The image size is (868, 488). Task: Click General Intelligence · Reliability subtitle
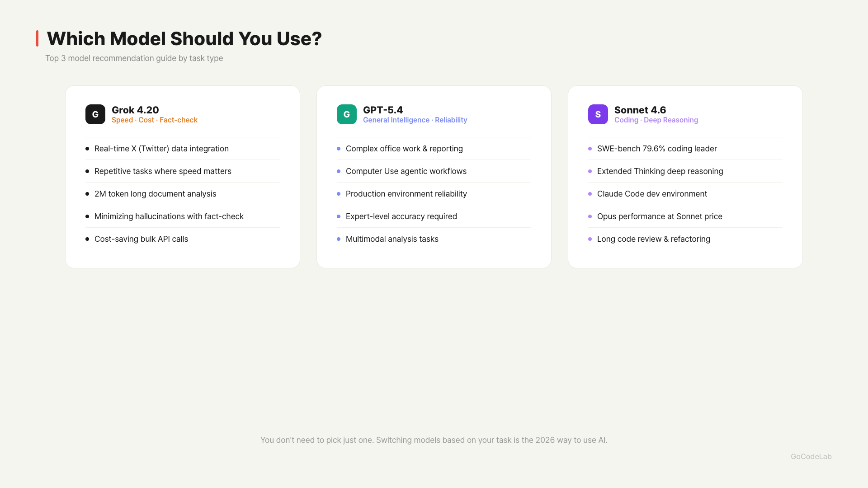415,120
